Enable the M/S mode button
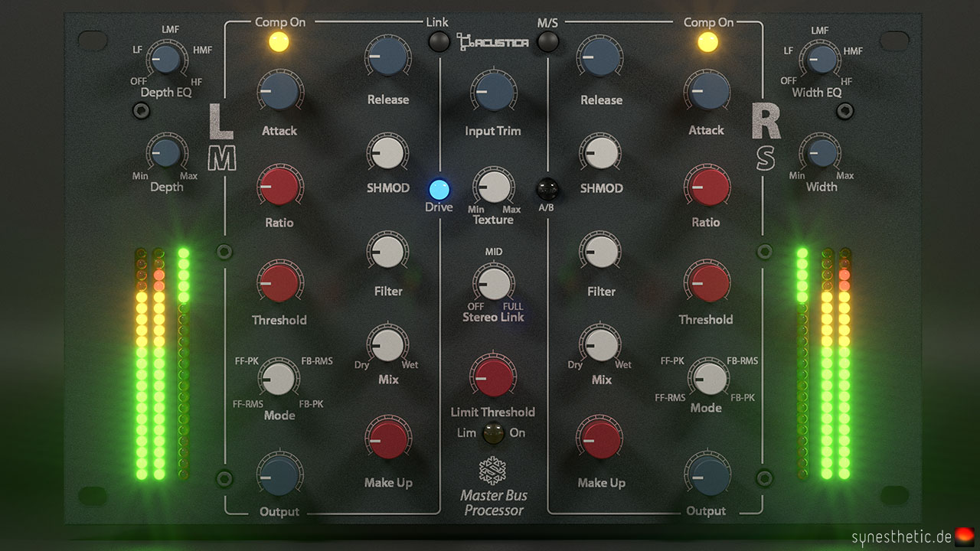 [547, 41]
